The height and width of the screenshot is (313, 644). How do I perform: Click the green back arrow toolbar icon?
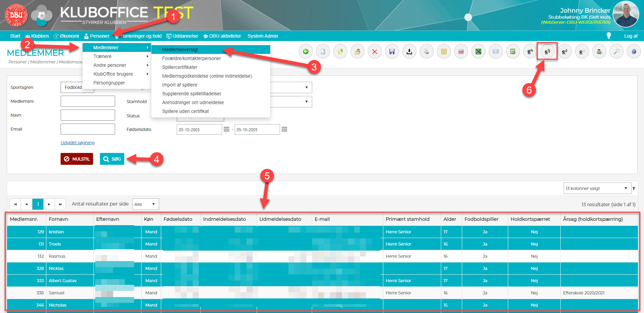(306, 52)
